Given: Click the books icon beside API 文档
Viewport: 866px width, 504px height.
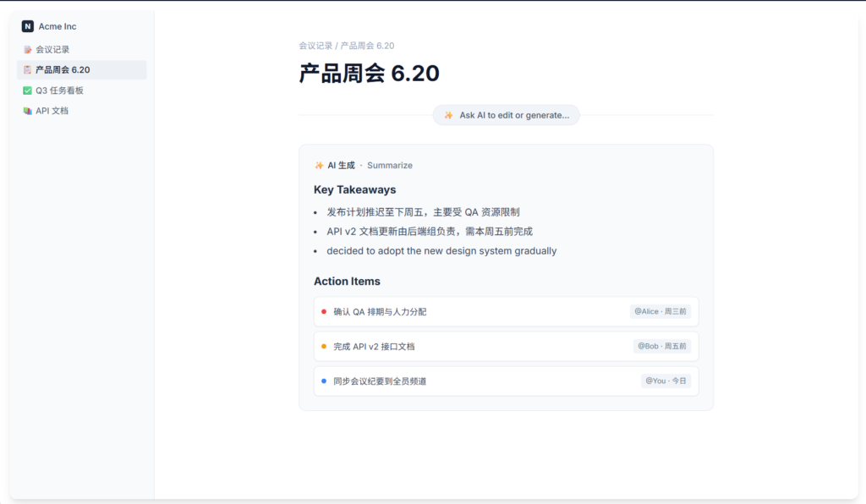Looking at the screenshot, I should pos(28,111).
